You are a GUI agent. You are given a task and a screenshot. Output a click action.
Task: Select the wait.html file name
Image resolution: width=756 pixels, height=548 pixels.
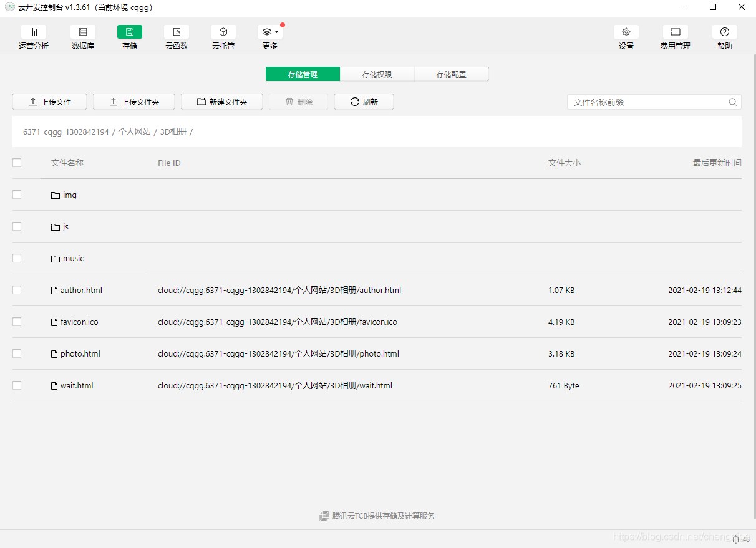tap(77, 386)
